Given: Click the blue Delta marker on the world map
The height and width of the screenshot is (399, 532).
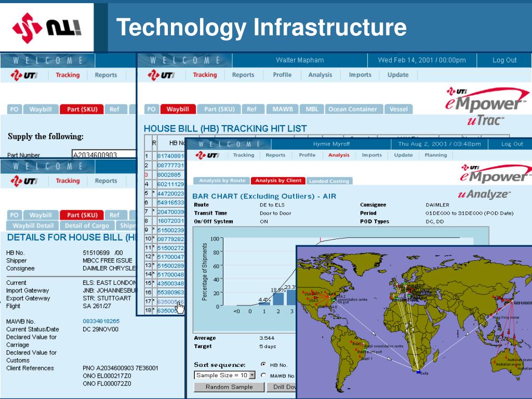Looking at the screenshot, I should [418, 372].
